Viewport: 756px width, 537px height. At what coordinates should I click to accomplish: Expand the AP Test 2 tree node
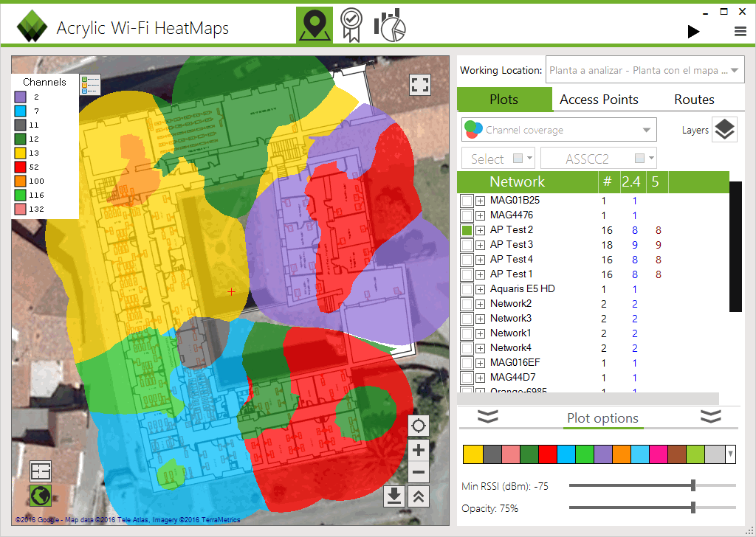pos(480,230)
